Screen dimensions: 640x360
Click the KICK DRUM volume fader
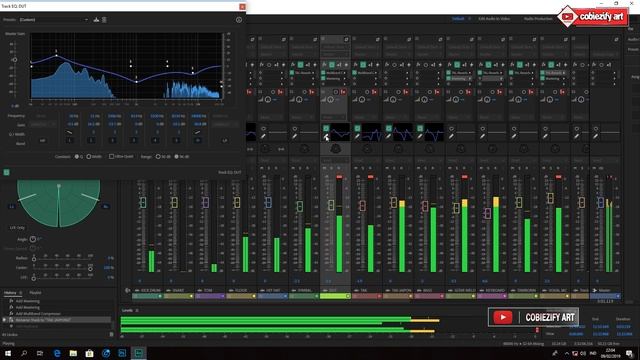click(143, 202)
